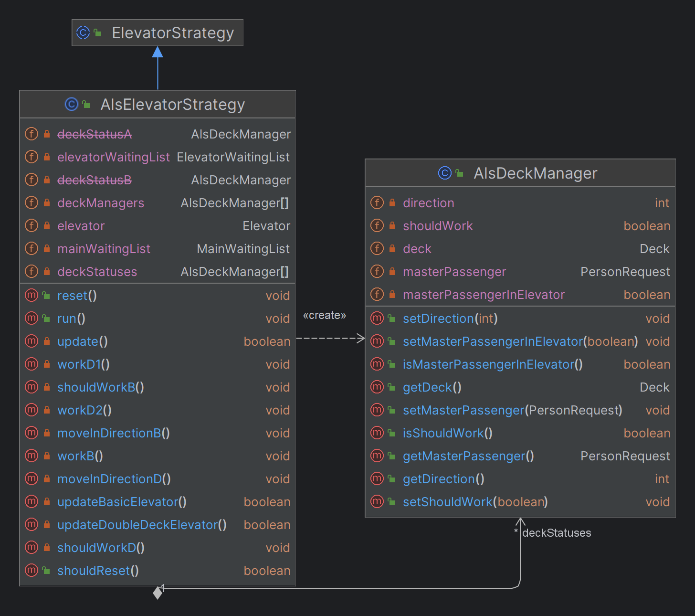695x616 pixels.
Task: Click the field icon of elevatorWaitingList
Action: coord(32,157)
